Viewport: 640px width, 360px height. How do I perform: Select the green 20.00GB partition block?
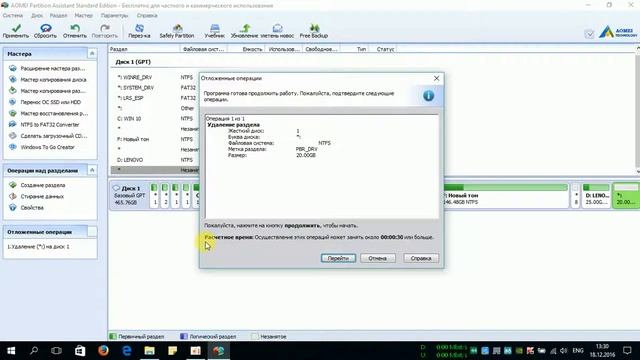click(x=626, y=196)
